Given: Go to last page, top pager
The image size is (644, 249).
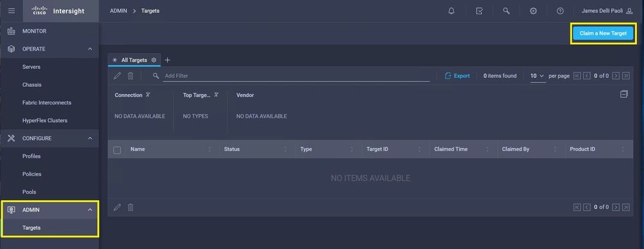Looking at the screenshot, I should point(625,76).
